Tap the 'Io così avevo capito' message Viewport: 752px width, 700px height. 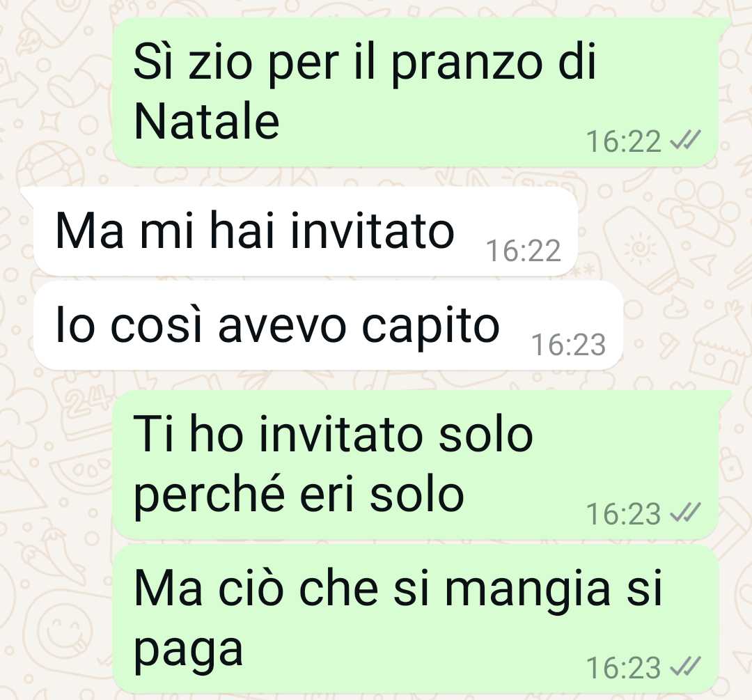(x=328, y=326)
